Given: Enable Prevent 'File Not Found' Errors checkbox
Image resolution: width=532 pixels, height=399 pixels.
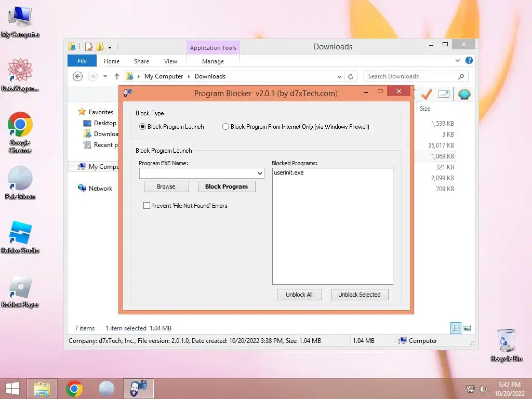Looking at the screenshot, I should click(x=185, y=206).
